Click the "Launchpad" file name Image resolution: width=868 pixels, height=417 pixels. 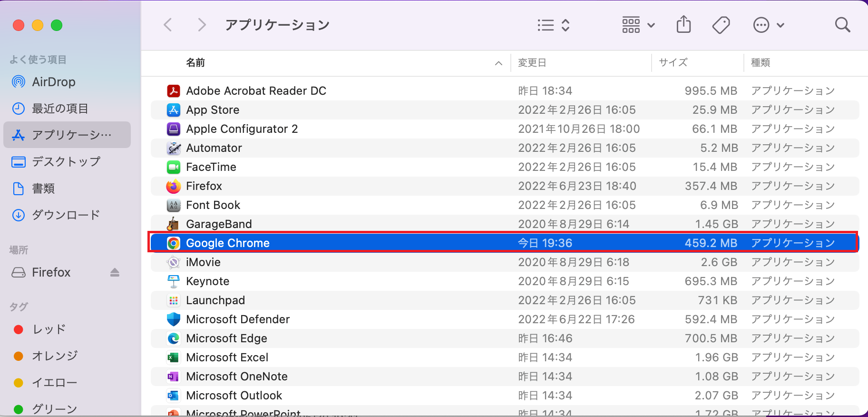coord(215,300)
